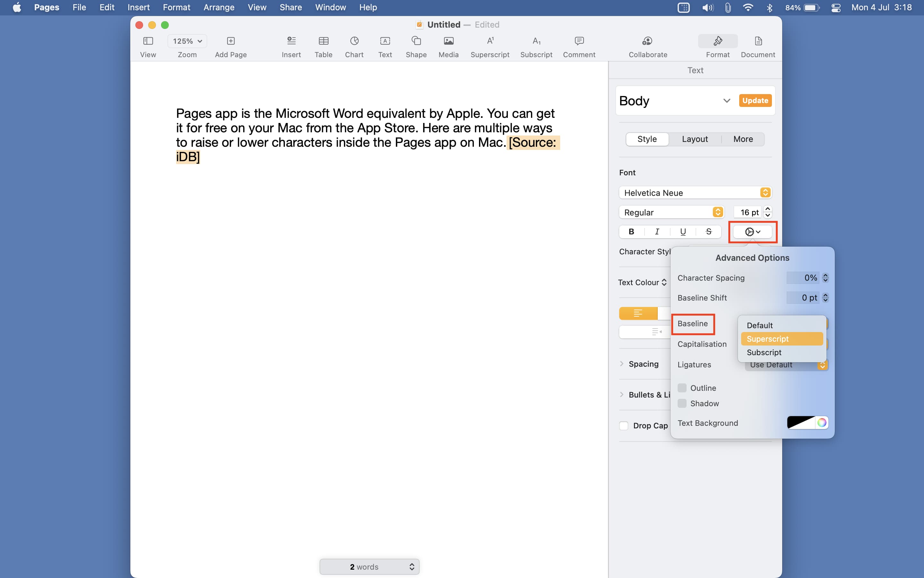Open the View sidebar options
924x578 pixels.
pyautogui.click(x=148, y=41)
